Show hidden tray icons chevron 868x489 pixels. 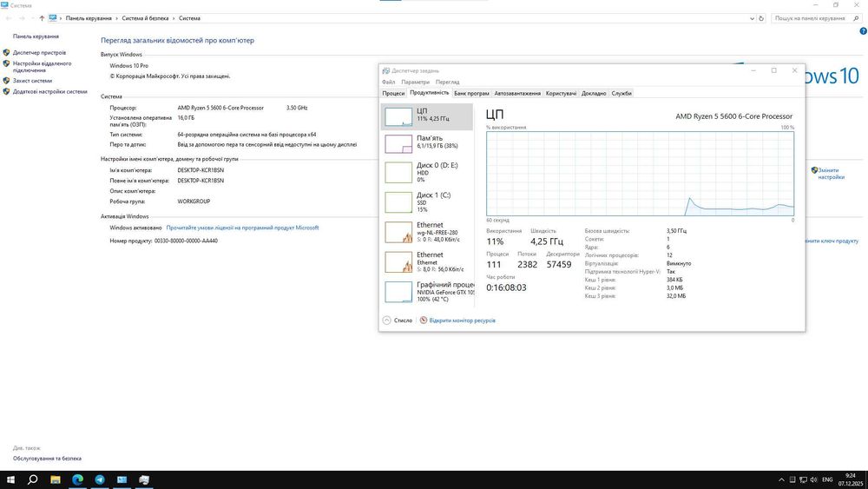781,479
